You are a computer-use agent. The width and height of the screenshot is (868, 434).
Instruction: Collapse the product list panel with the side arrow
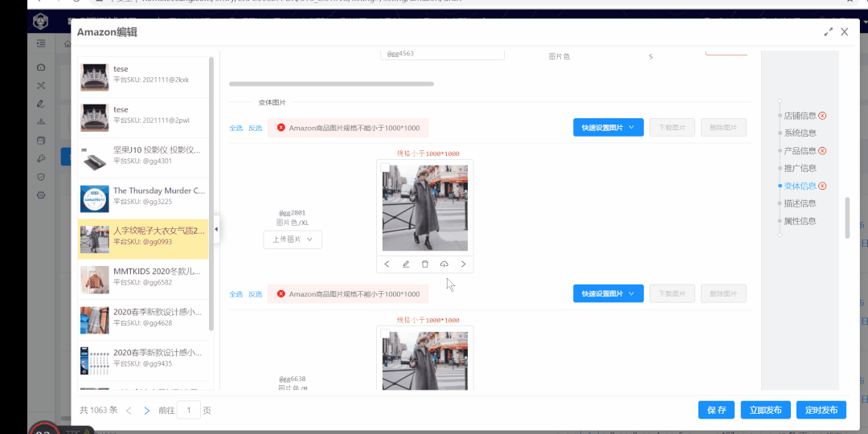(x=215, y=229)
